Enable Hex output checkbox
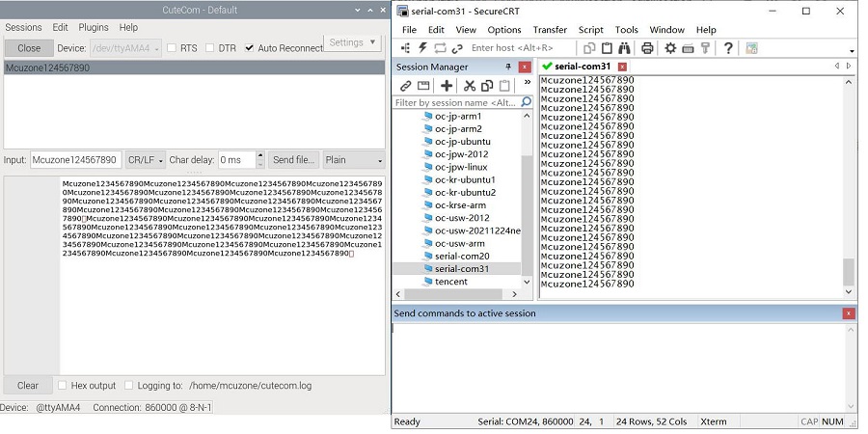This screenshot has width=868, height=434. click(63, 385)
